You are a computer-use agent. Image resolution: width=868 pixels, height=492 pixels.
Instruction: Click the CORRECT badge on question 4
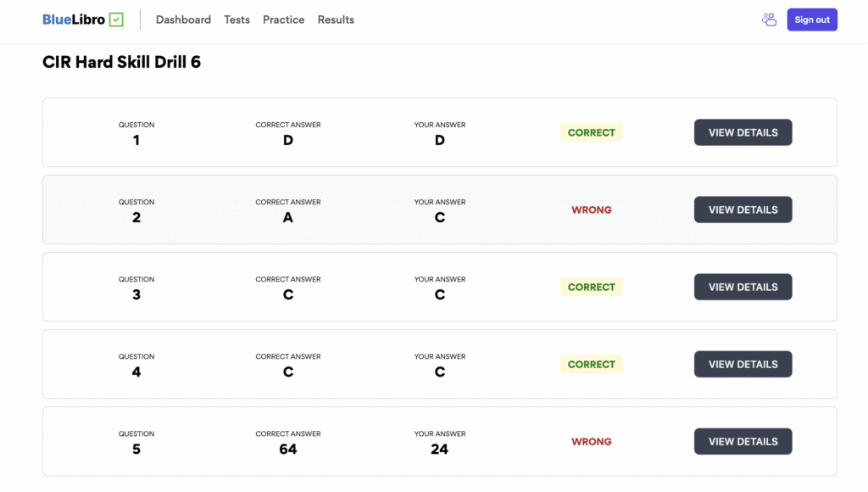pyautogui.click(x=591, y=364)
